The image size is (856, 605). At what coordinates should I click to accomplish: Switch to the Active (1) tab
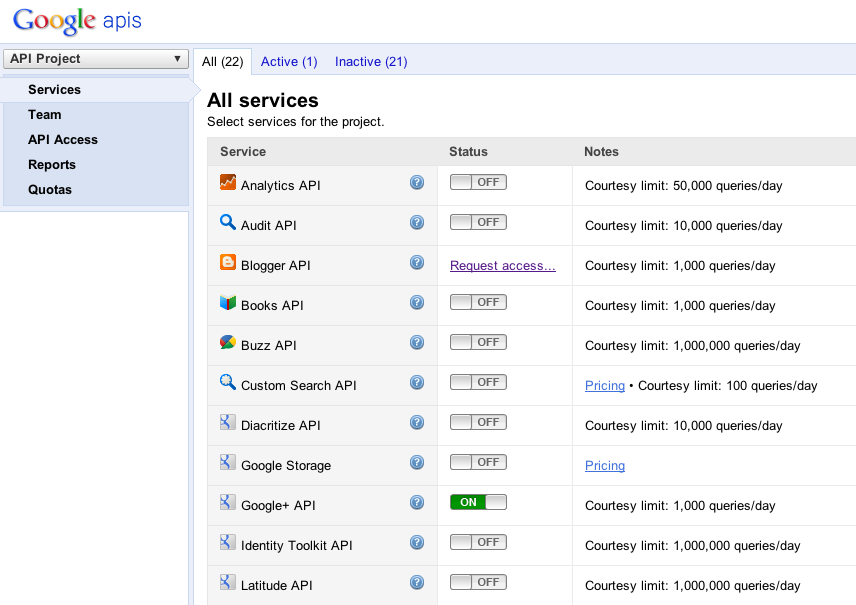(x=289, y=62)
